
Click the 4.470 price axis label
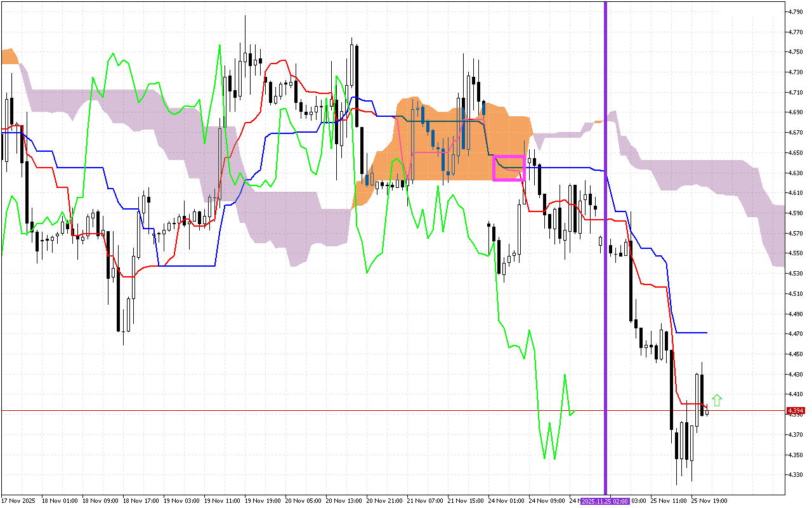pyautogui.click(x=796, y=334)
